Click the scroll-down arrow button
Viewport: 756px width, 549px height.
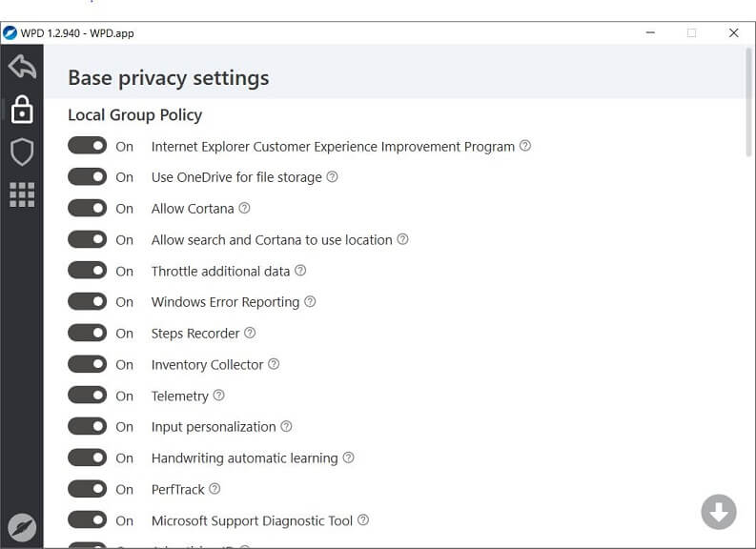[x=719, y=512]
